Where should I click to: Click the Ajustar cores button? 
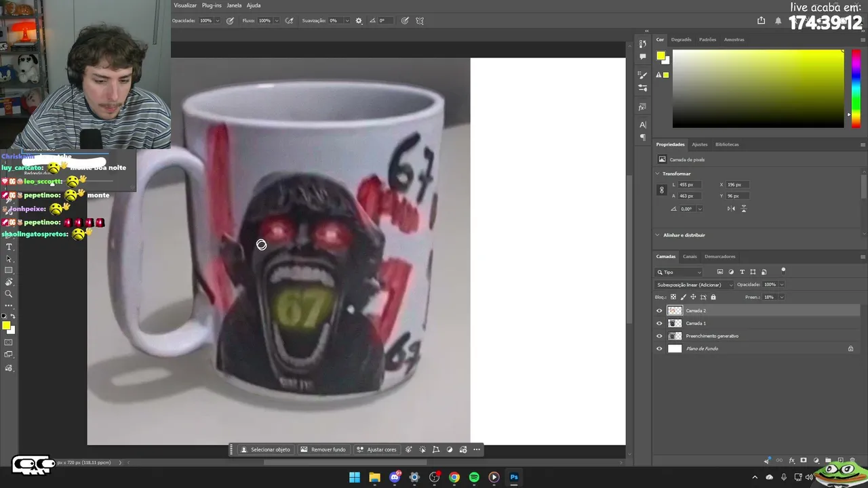pyautogui.click(x=377, y=449)
